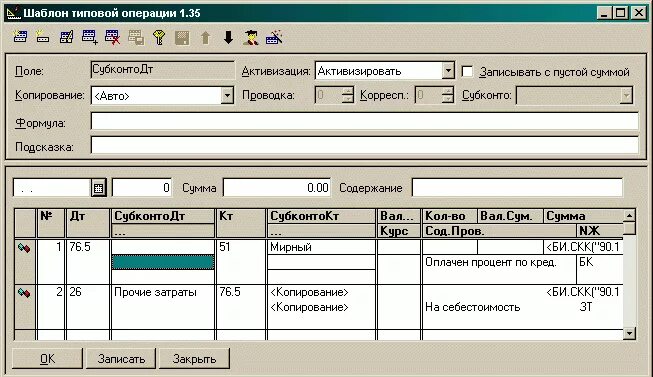Click the Курс column header
653x377 pixels.
pos(399,230)
